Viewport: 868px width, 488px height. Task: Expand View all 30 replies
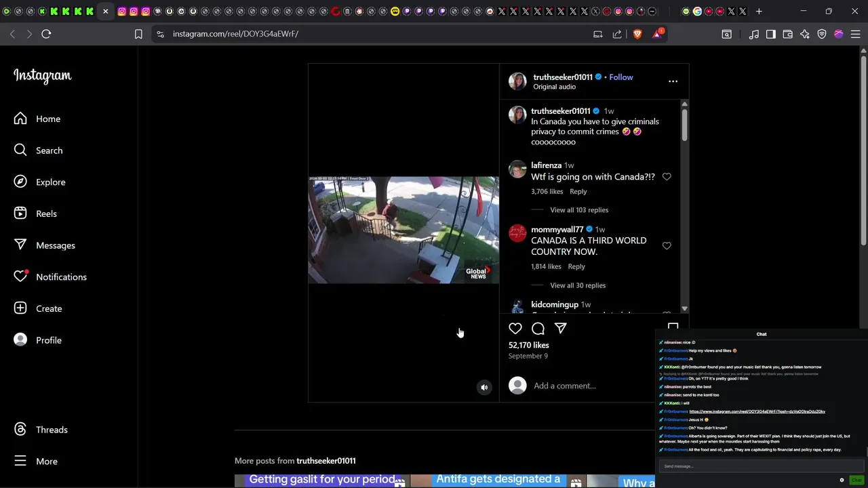578,285
